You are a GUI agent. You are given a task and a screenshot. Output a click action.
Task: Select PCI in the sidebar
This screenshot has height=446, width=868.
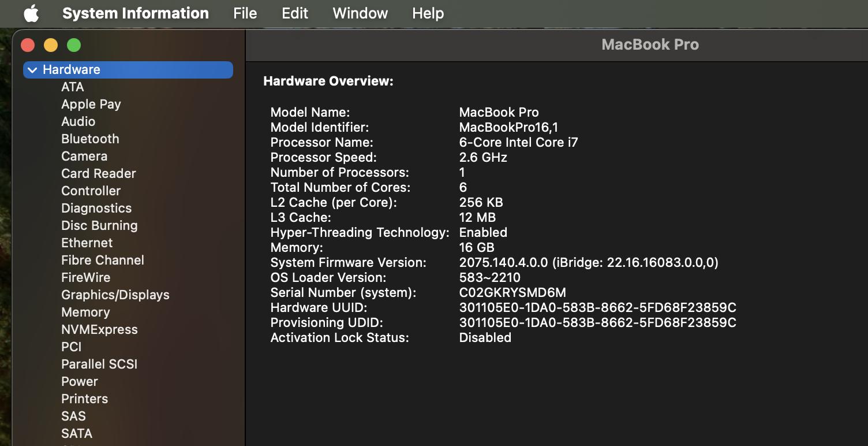[x=72, y=347]
